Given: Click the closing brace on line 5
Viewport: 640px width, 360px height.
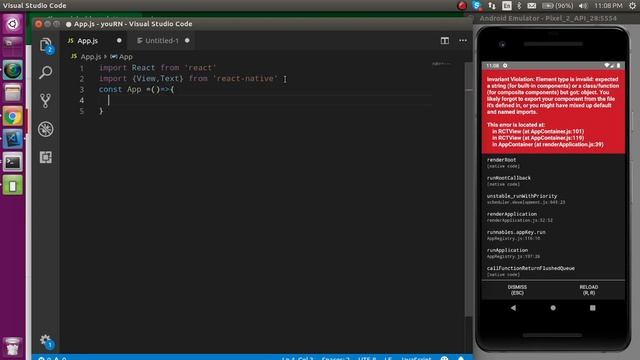Looking at the screenshot, I should coord(101,111).
